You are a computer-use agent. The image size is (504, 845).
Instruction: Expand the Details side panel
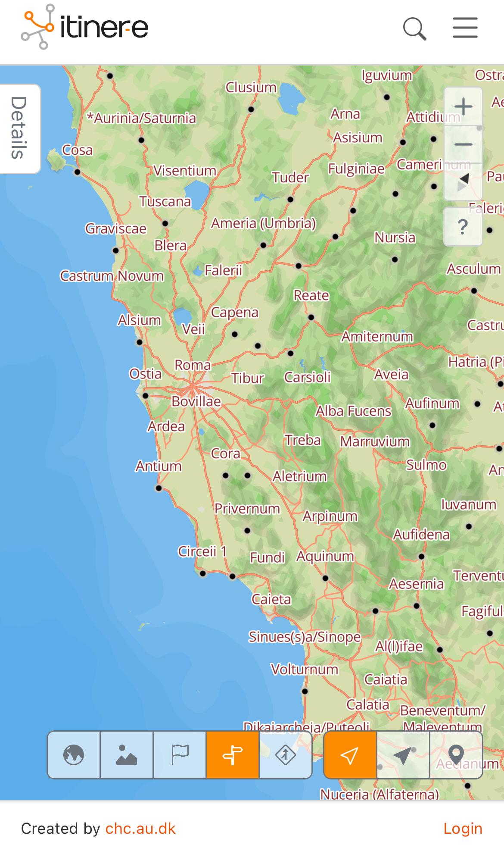[x=19, y=128]
